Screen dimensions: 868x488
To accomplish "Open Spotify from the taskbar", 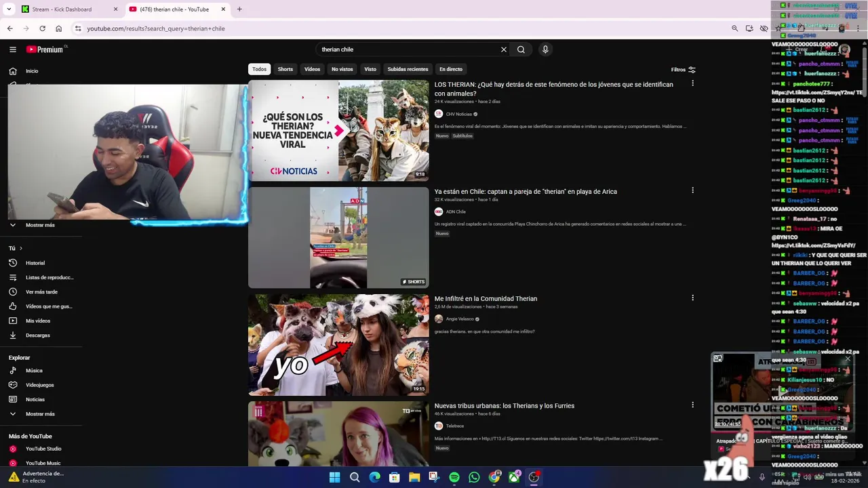I will coord(454,477).
